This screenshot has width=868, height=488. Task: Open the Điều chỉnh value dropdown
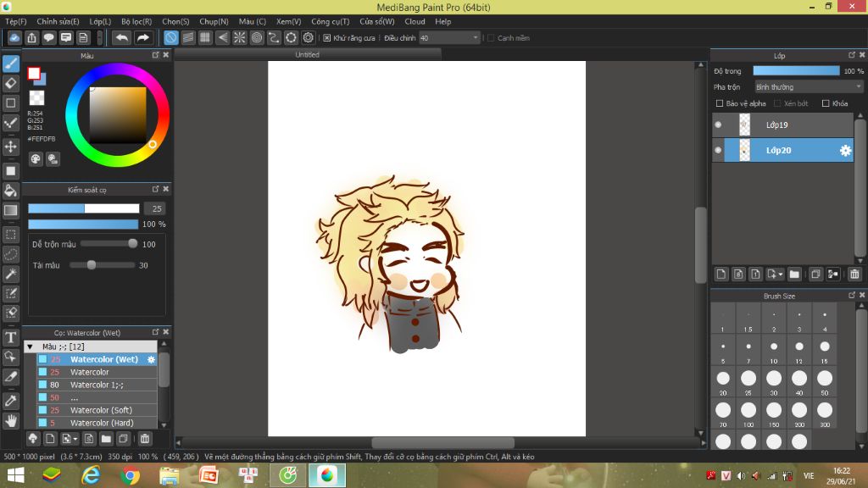(x=475, y=37)
